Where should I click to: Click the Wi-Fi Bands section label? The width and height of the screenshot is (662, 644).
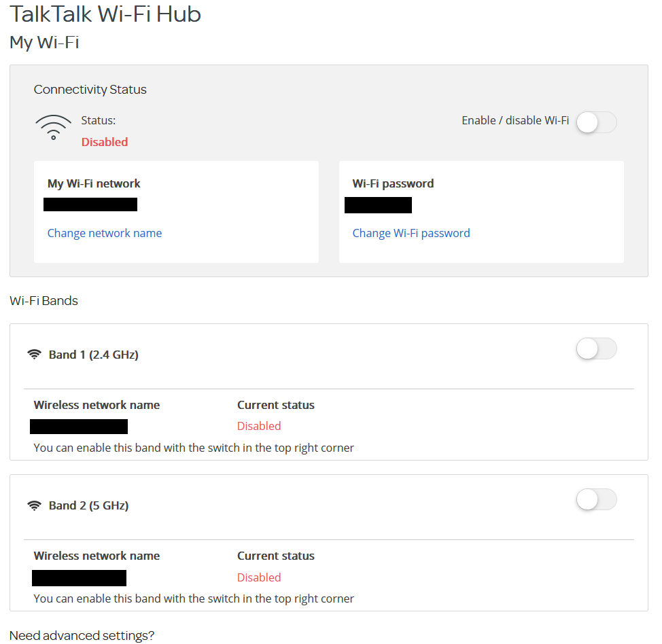[x=43, y=300]
